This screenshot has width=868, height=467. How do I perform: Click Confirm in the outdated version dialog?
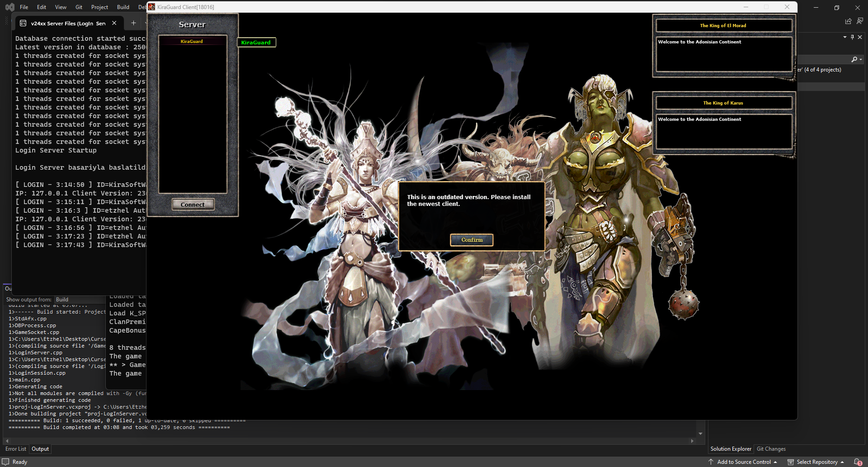[472, 240]
